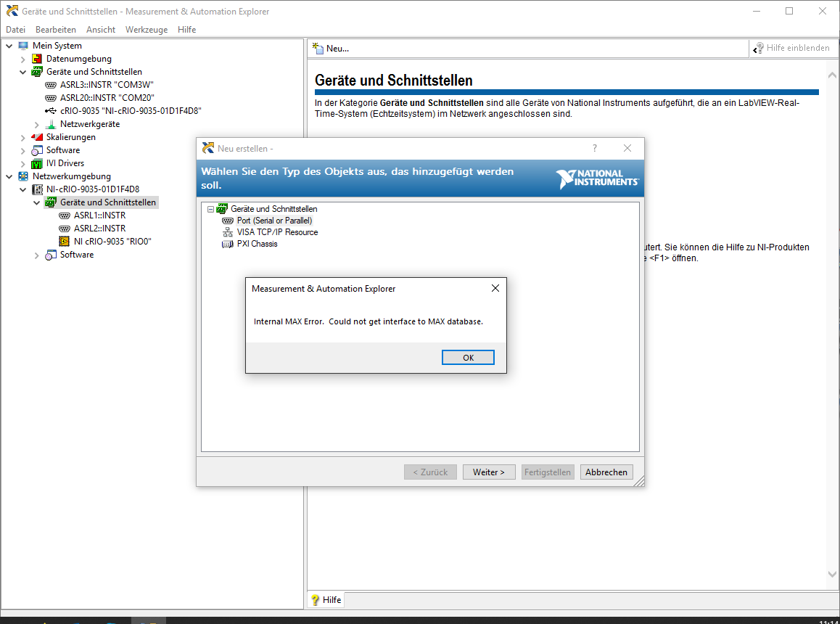Click the IVI Drivers icon
This screenshot has height=624, width=840.
[x=37, y=163]
